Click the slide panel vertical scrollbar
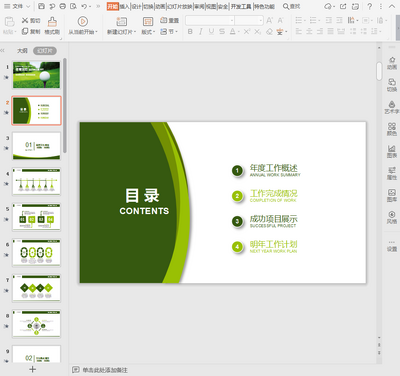The height and width of the screenshot is (376, 400). (65, 105)
